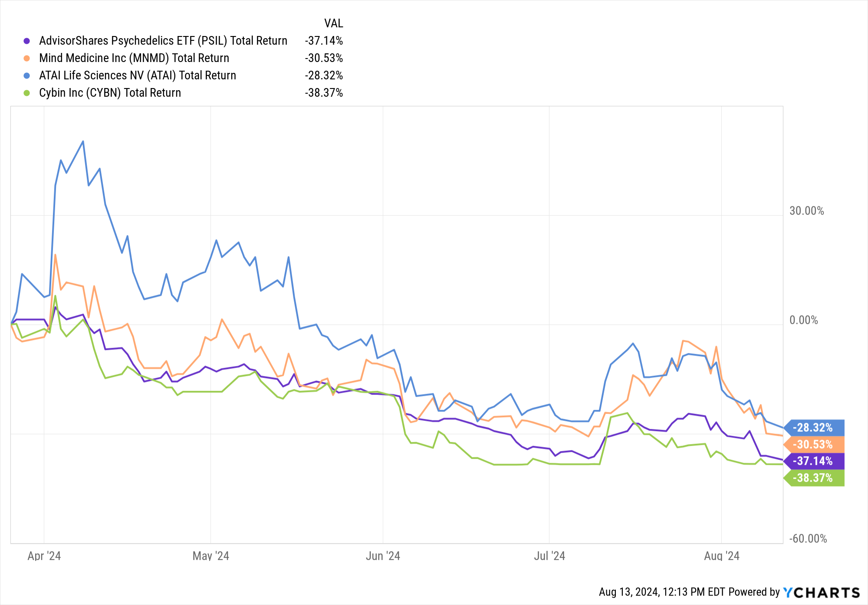Click the blue -28.32% end value flag

click(x=815, y=428)
